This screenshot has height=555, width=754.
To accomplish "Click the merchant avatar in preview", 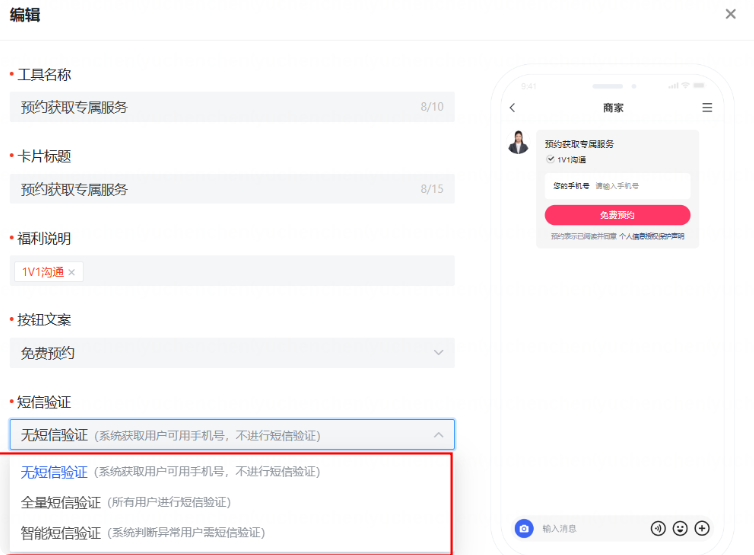I will [x=518, y=142].
